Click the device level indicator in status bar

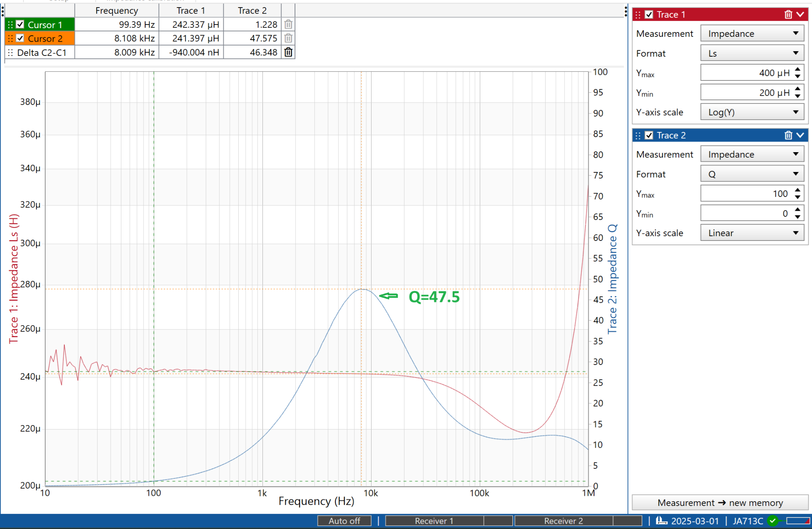(x=798, y=521)
